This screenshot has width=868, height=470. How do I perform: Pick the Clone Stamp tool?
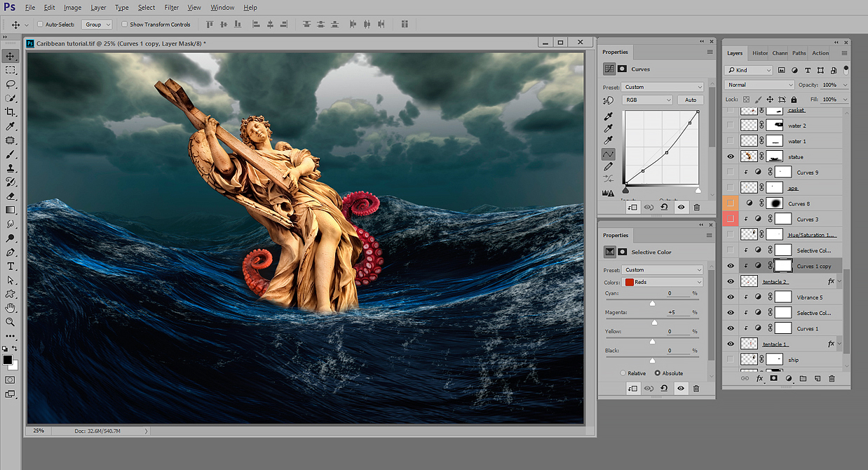tap(11, 168)
